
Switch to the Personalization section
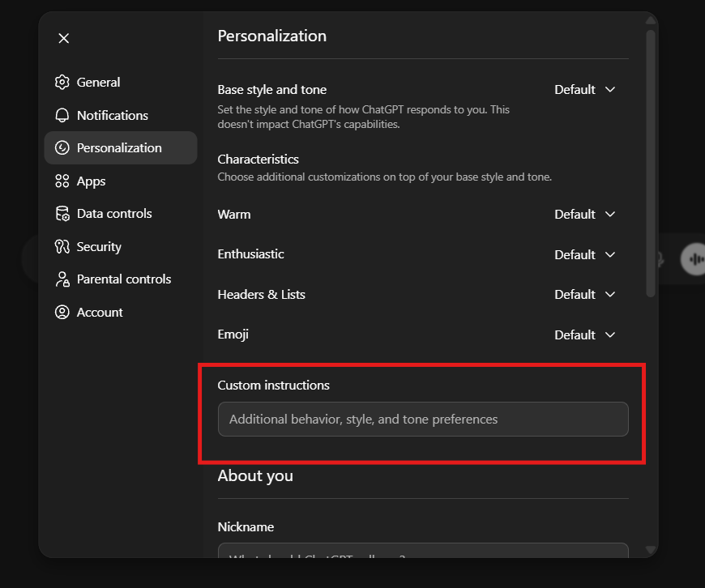click(x=120, y=147)
